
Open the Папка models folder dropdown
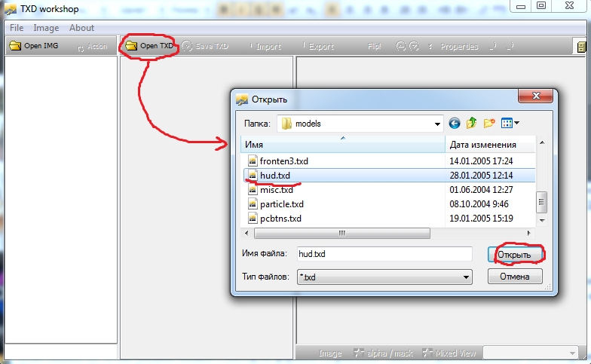tap(437, 124)
